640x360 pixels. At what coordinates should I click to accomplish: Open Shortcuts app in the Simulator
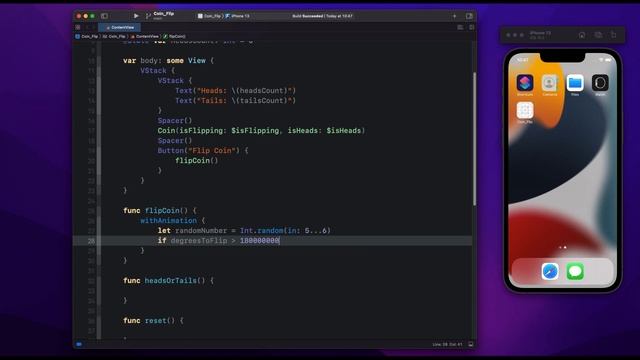pyautogui.click(x=524, y=83)
